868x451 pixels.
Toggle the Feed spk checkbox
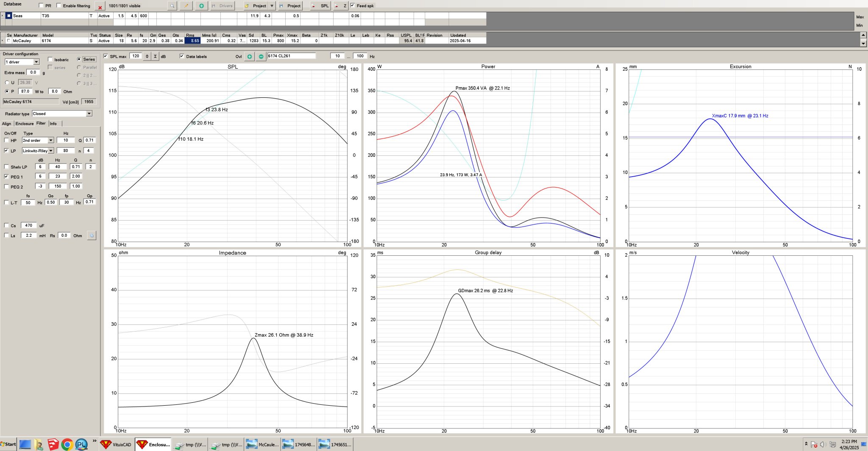click(352, 6)
